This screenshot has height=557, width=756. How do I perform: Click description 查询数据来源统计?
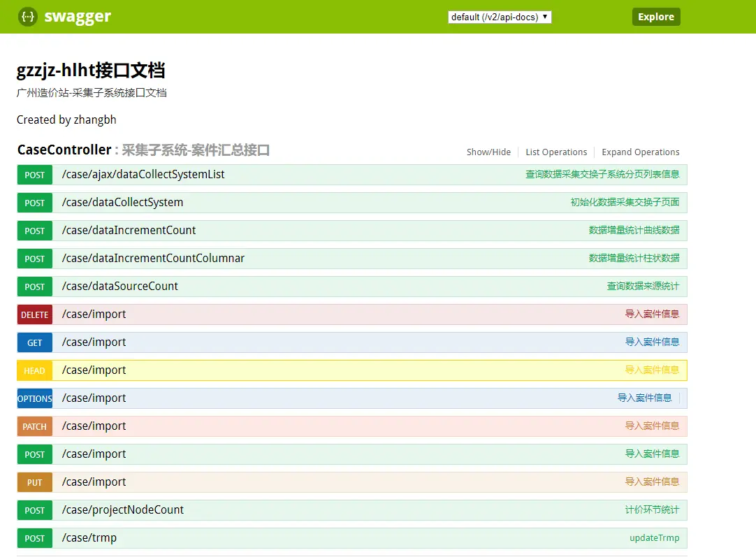pos(644,287)
